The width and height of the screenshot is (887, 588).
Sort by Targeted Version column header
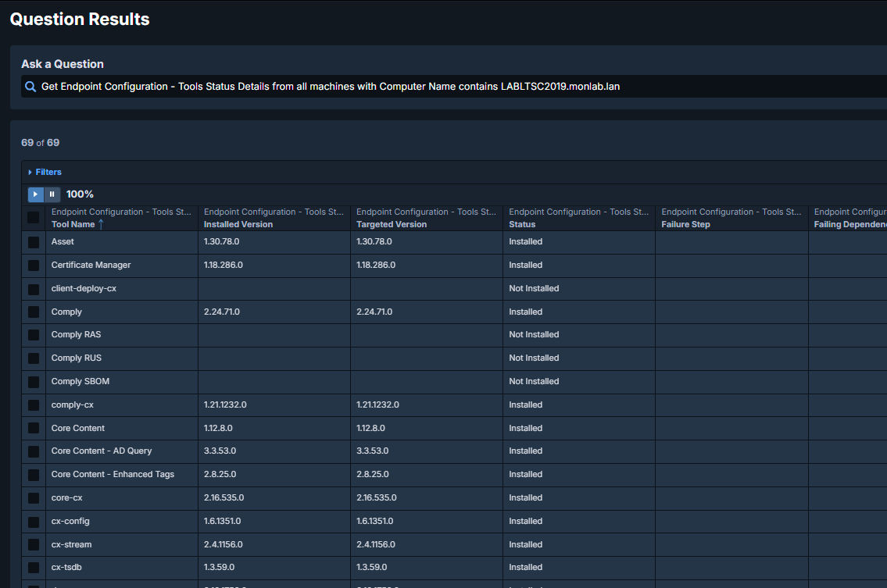(392, 224)
